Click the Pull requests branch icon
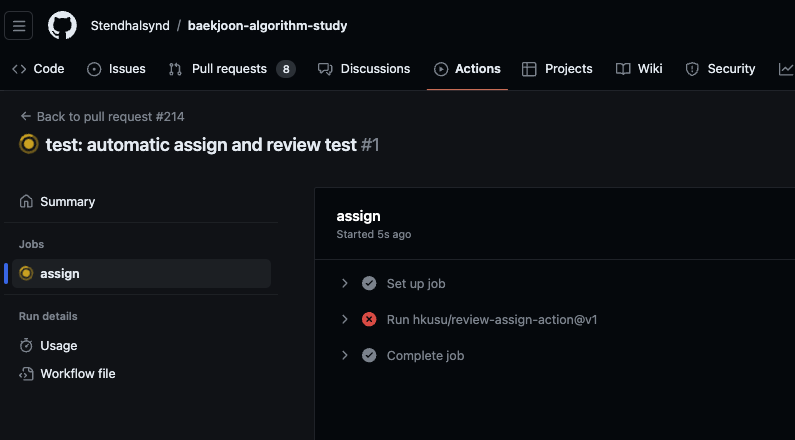 (175, 69)
